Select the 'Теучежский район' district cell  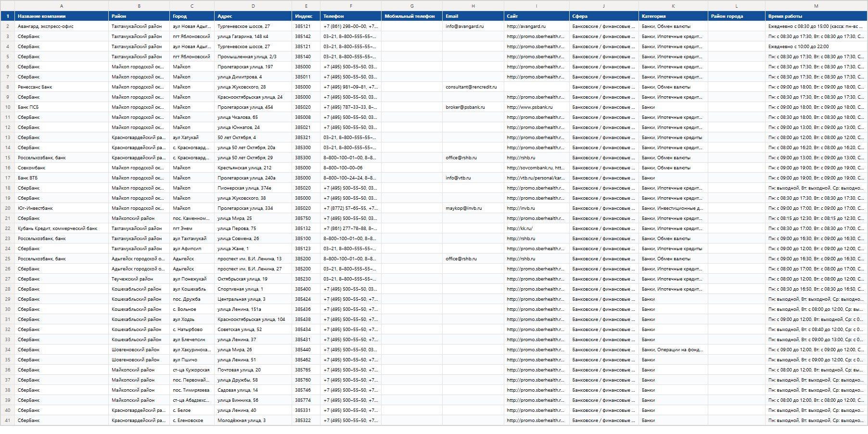[139, 279]
